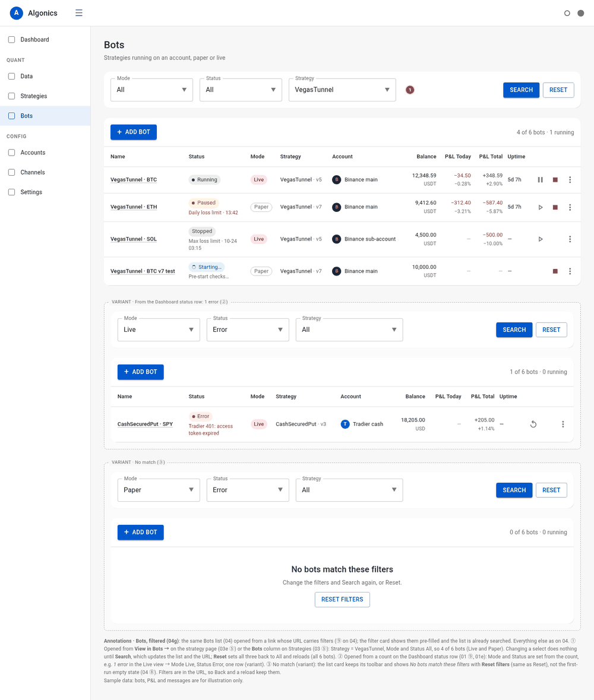Click the Tradier cash account icon
The image size is (594, 700).
pyautogui.click(x=345, y=424)
